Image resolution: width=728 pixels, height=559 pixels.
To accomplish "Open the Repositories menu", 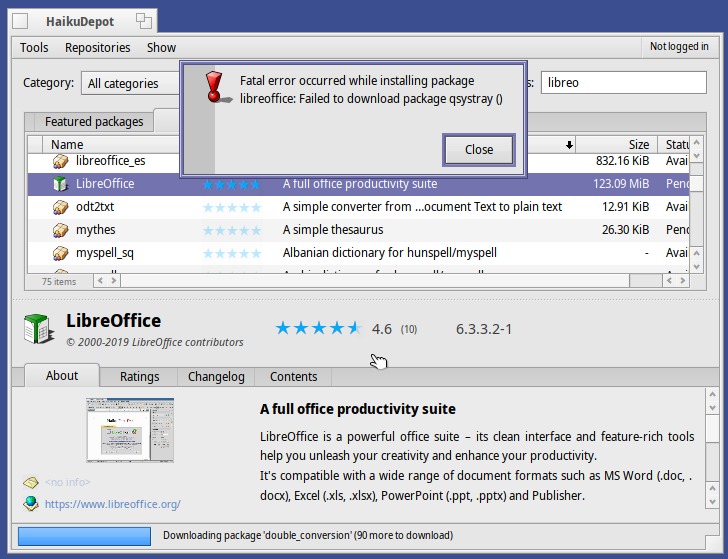I will click(98, 47).
